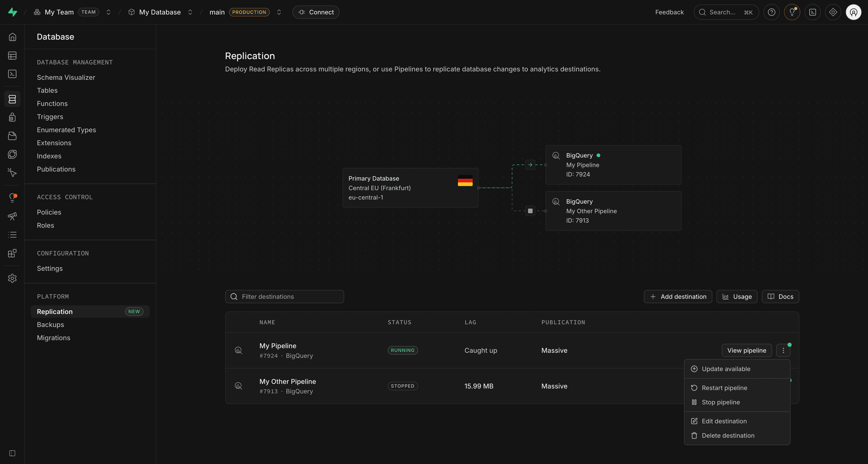Select Update available from the menu
The width and height of the screenshot is (868, 464).
pos(737,369)
